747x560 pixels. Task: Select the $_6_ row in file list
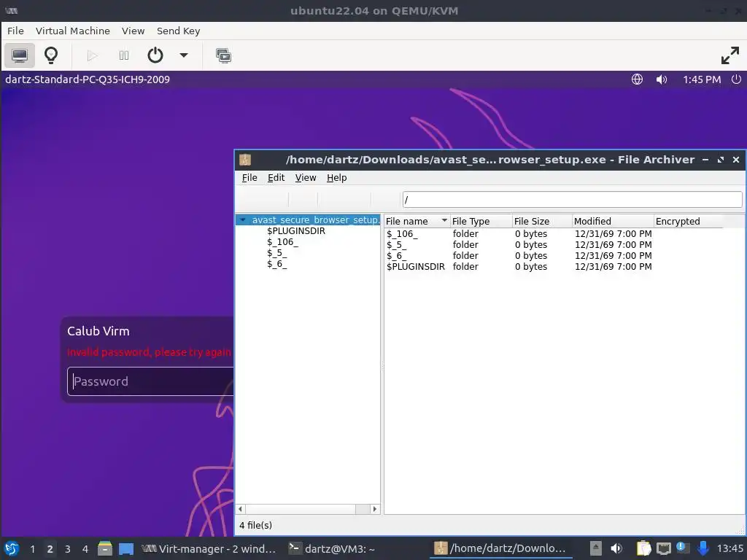[x=554, y=256]
